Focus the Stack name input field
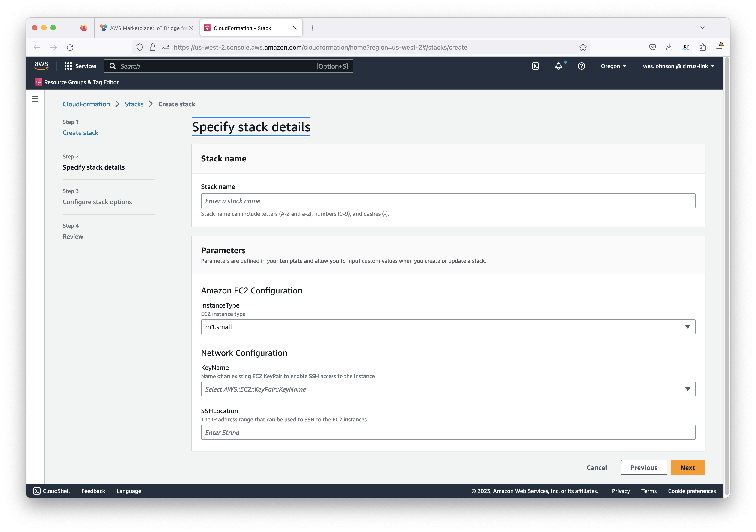This screenshot has height=532, width=756. tap(448, 201)
